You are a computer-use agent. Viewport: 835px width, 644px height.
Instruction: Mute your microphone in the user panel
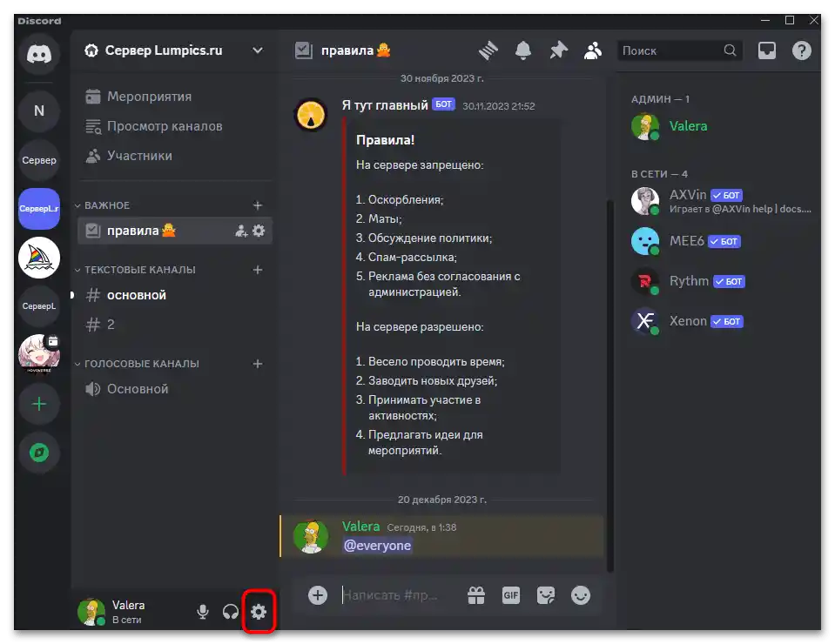(x=202, y=612)
